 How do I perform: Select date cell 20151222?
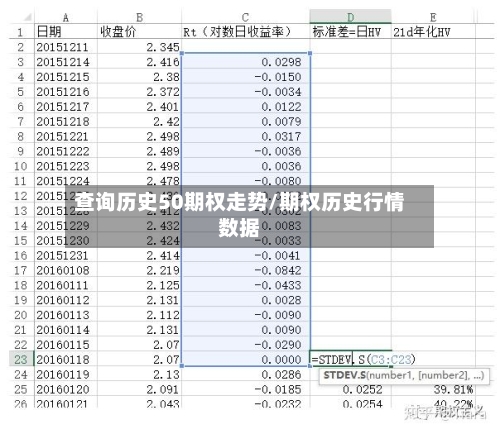point(66,151)
